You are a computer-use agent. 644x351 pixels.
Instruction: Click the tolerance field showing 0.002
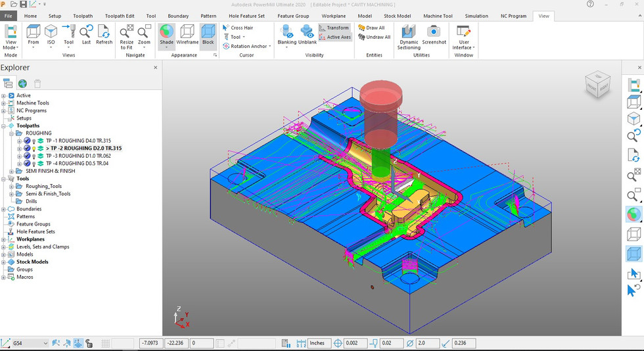(x=356, y=342)
